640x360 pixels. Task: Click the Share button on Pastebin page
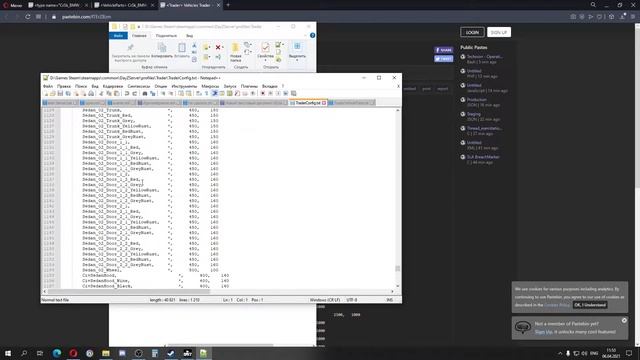pos(444,50)
